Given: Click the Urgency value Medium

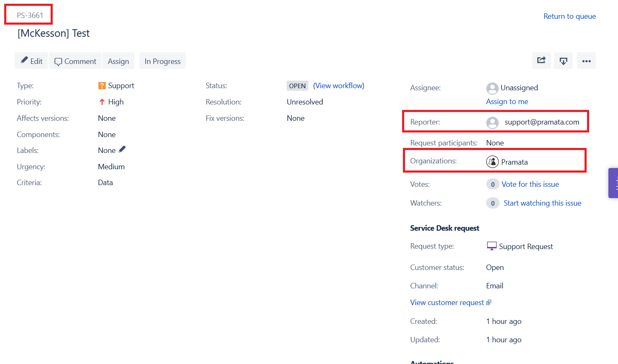Looking at the screenshot, I should [x=111, y=167].
